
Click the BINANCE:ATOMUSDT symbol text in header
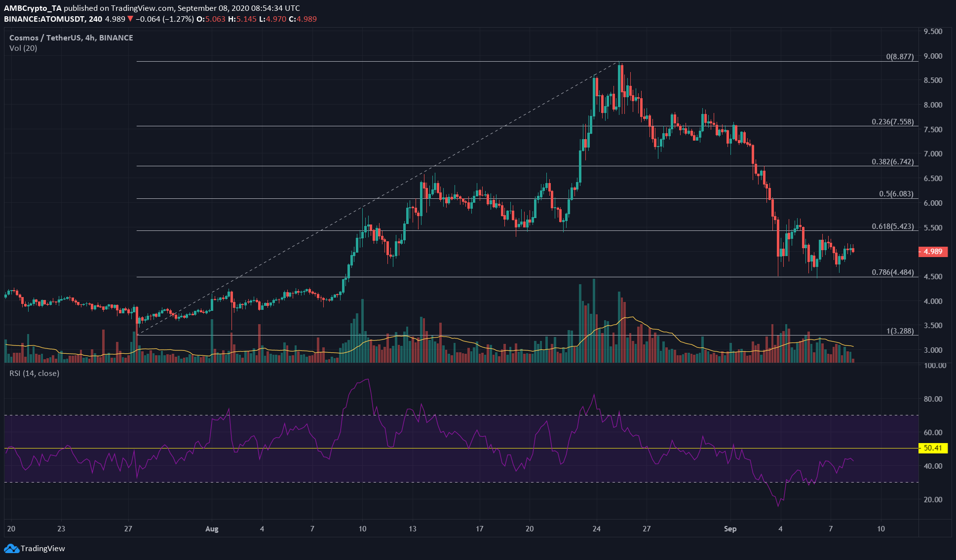[45, 19]
